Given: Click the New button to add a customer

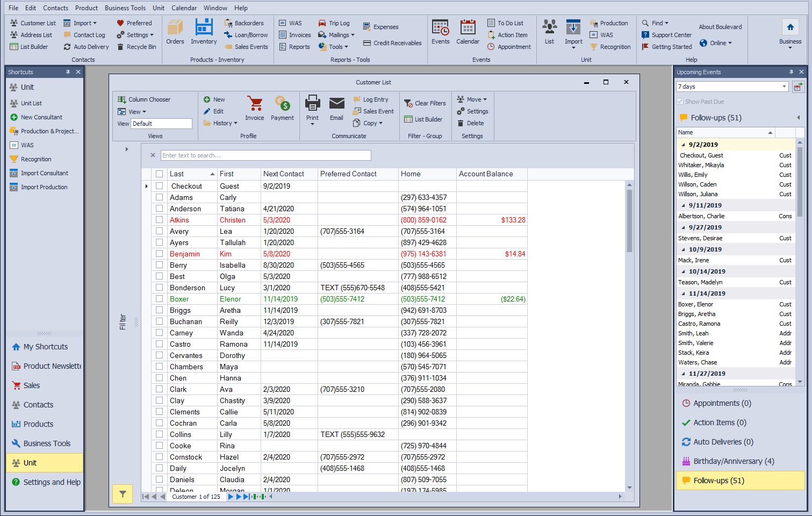Looking at the screenshot, I should [214, 99].
